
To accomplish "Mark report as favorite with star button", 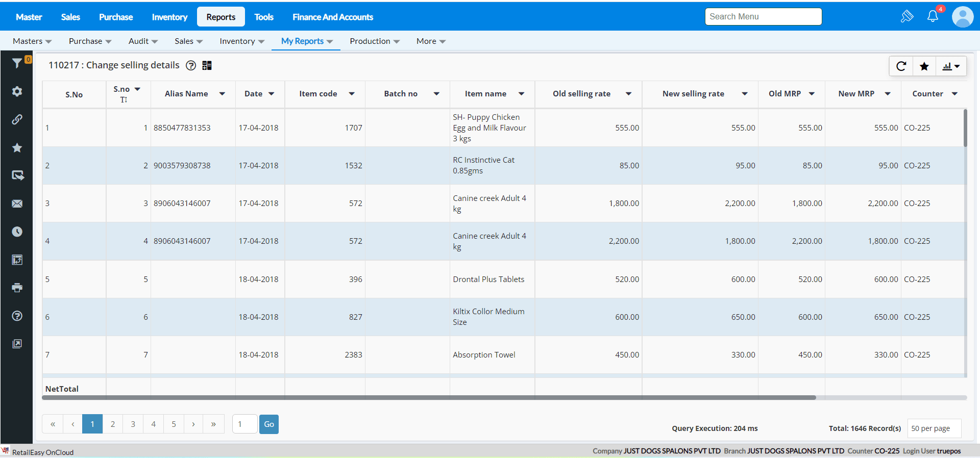I will (924, 66).
